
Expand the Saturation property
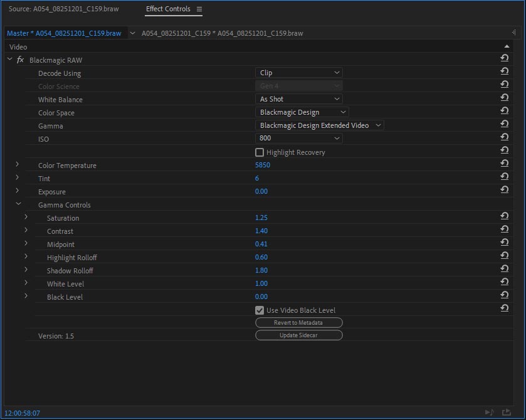pos(26,217)
